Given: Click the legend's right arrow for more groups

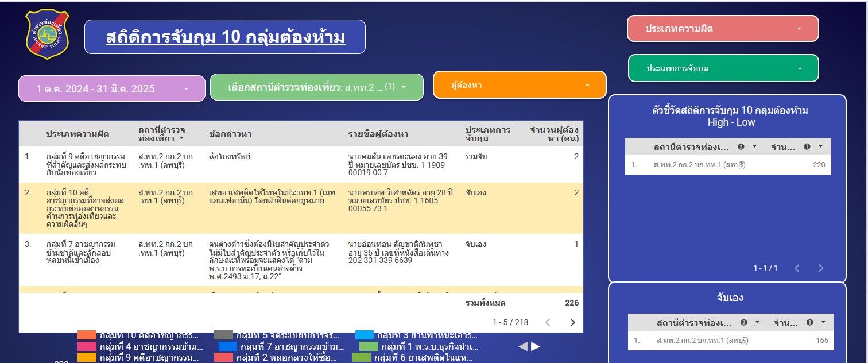Looking at the screenshot, I should point(536,346).
